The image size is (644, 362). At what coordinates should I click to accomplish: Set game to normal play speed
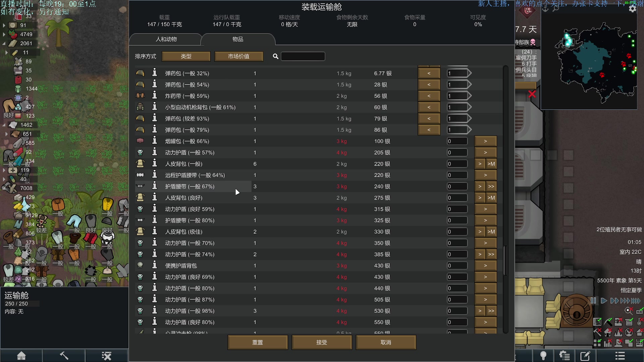[x=604, y=301]
